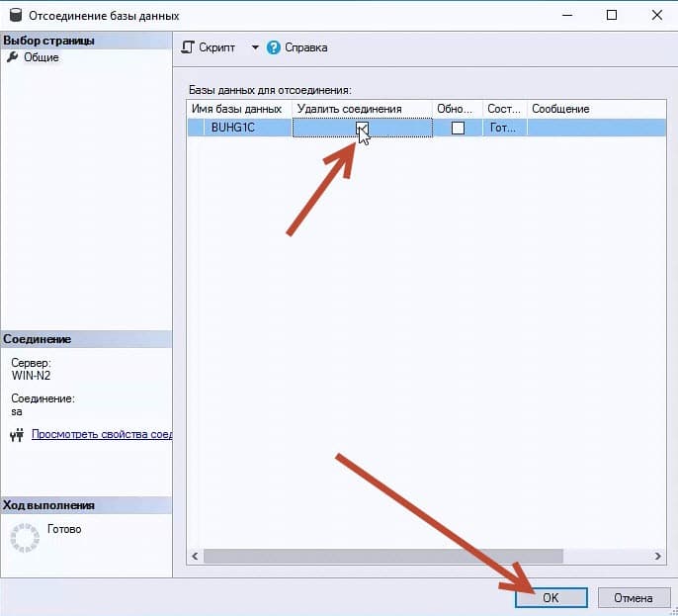
Task: Click the horizontal scrollbar left arrow
Action: pyautogui.click(x=196, y=557)
